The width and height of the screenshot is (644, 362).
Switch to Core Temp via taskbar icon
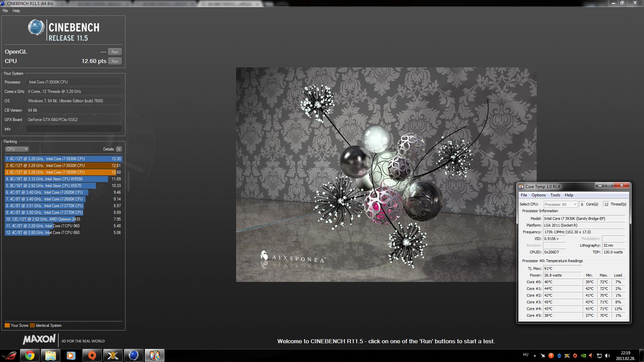[x=154, y=355]
